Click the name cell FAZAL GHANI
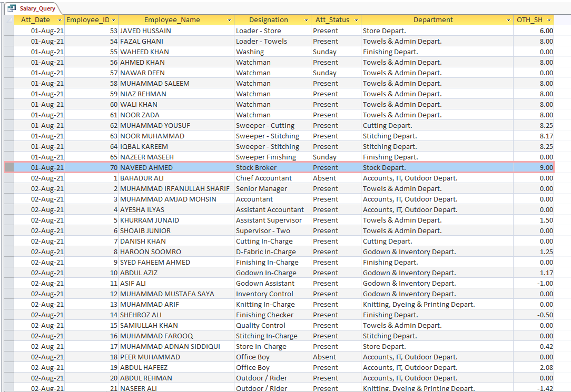571x392 pixels. point(176,42)
